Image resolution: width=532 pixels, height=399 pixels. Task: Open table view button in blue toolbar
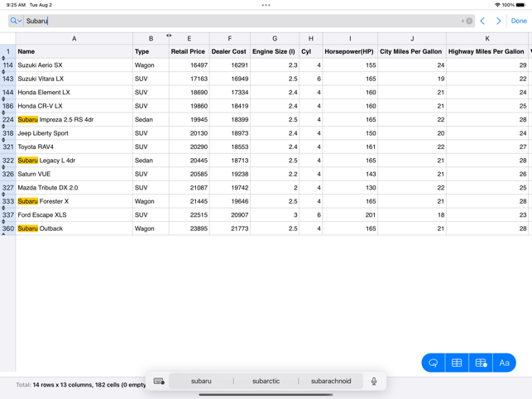tap(457, 363)
